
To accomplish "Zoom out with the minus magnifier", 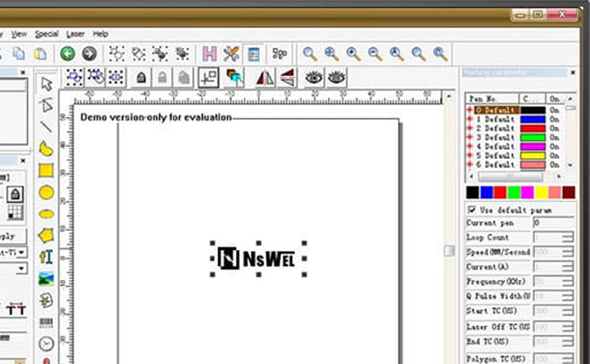I will tap(375, 54).
